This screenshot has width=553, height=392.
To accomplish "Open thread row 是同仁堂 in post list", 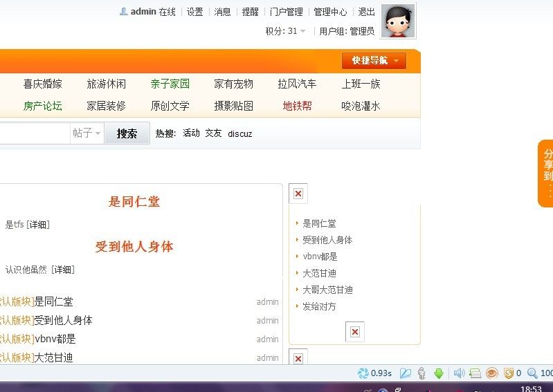I will click(53, 301).
